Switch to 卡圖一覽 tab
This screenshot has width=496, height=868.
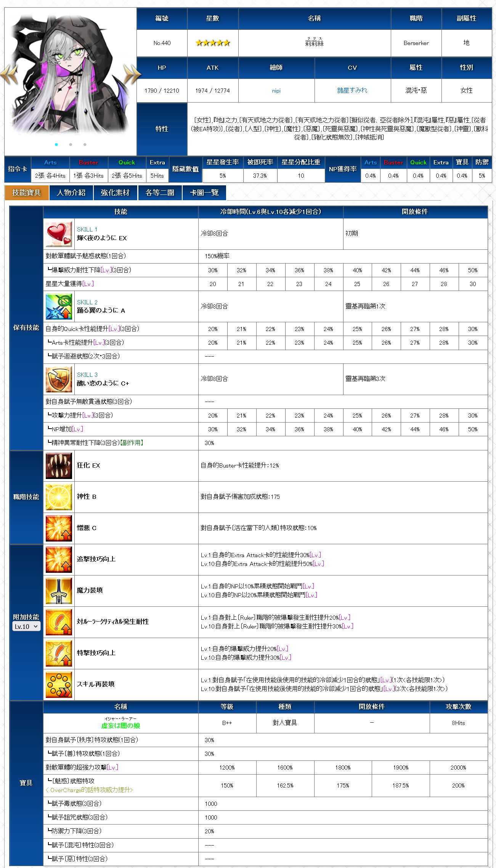point(204,193)
